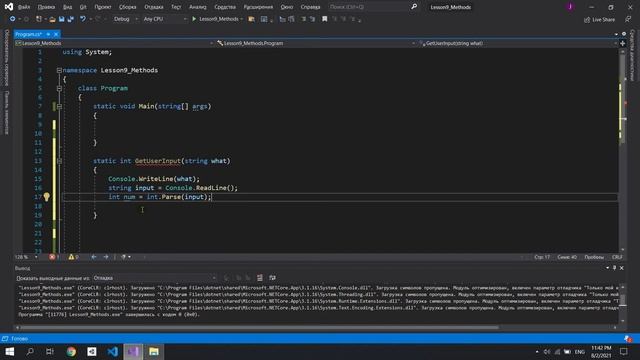Close the Program.cs tab
The image size is (640, 360).
(x=56, y=34)
